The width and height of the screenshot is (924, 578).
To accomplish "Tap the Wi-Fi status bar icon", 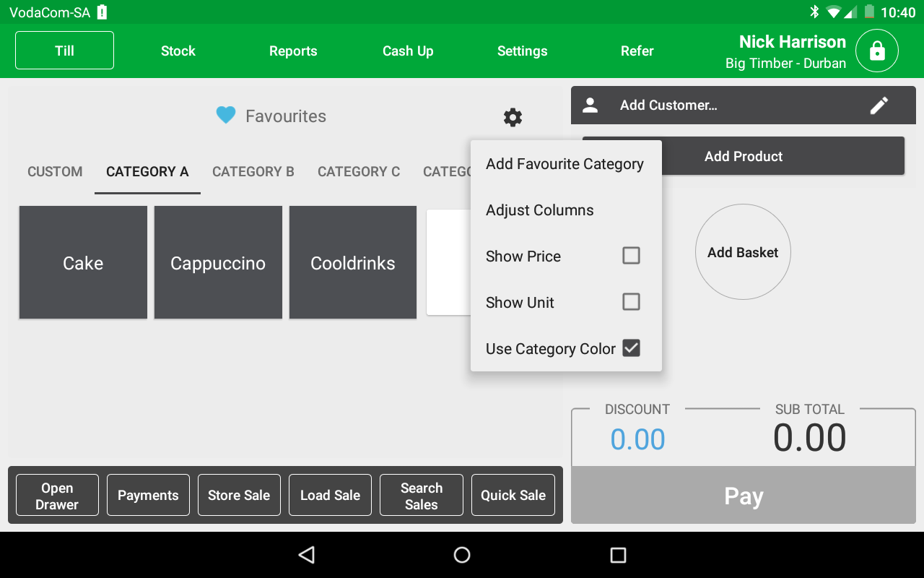I will coord(834,12).
